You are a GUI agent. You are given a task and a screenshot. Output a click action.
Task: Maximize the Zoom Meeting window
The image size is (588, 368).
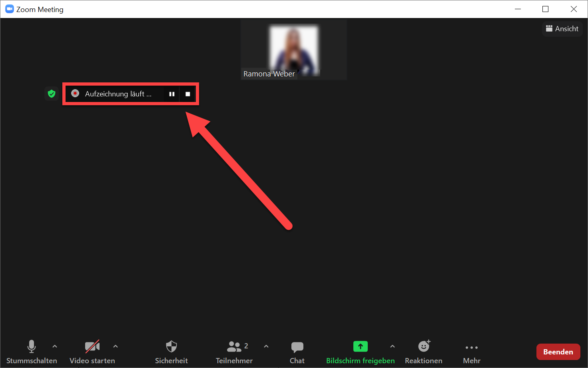tap(546, 9)
